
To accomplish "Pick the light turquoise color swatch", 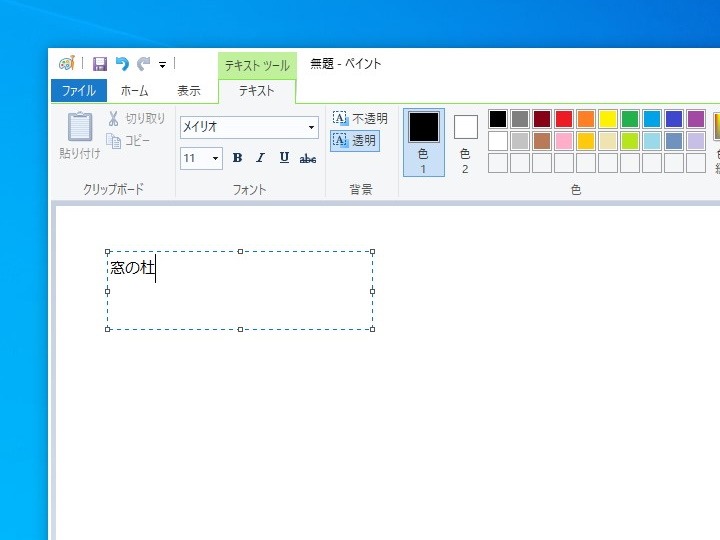I will [x=652, y=141].
